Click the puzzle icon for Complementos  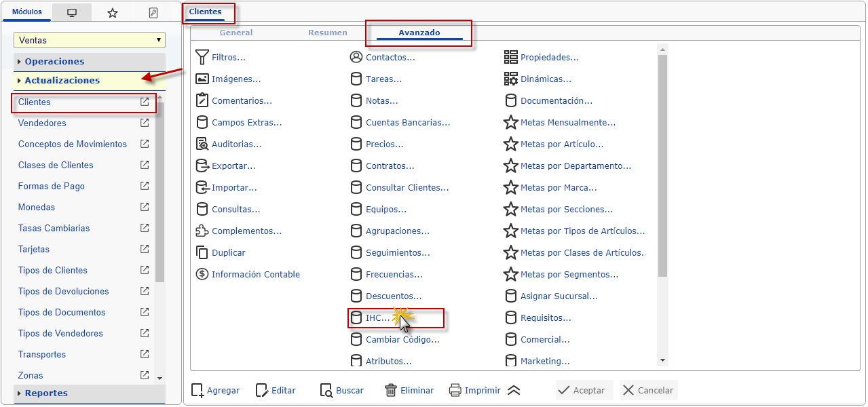pos(202,231)
